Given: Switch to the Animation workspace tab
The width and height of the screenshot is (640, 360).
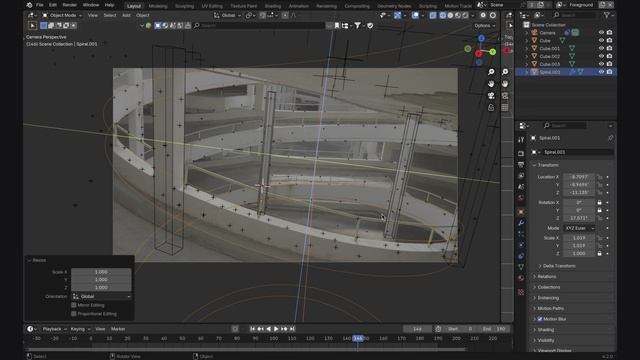Looking at the screenshot, I should click(299, 6).
